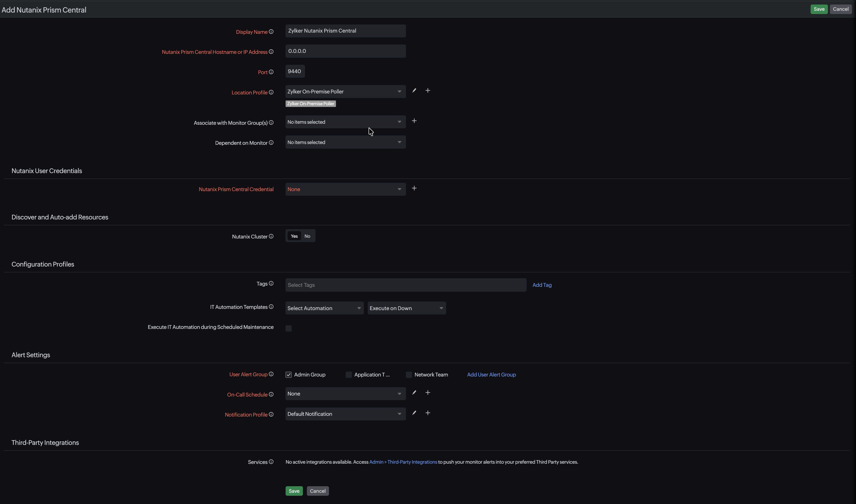Viewport: 856px width, 504px height.
Task: Open Nutanix Prism Central Credential dropdown
Action: tap(346, 189)
